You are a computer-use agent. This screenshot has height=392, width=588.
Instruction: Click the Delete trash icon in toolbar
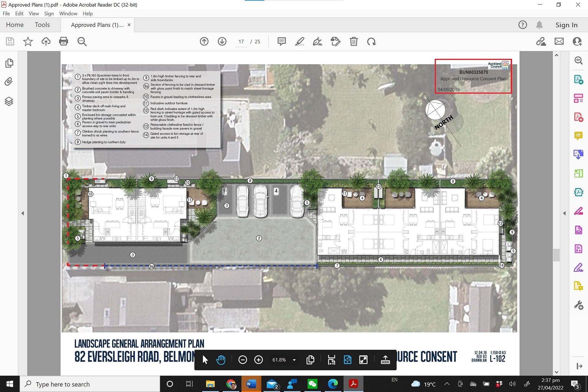(x=353, y=41)
